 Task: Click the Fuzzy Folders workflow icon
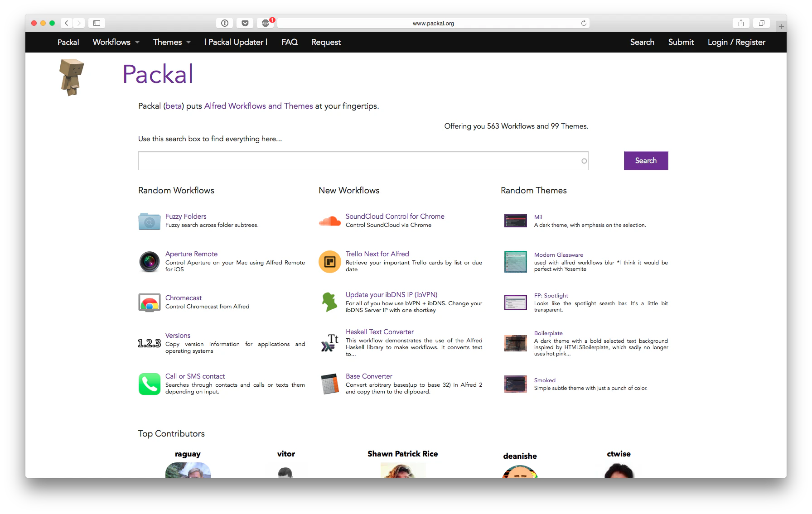pyautogui.click(x=149, y=221)
